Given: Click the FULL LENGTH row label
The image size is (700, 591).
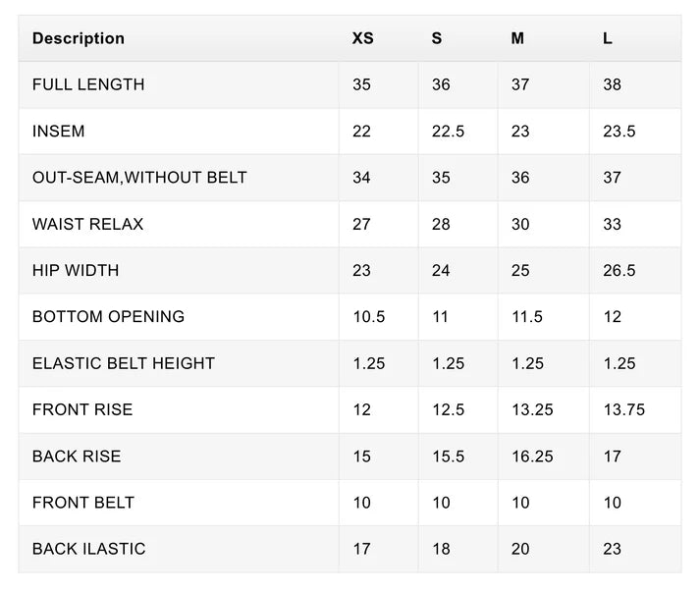Looking at the screenshot, I should point(88,84).
